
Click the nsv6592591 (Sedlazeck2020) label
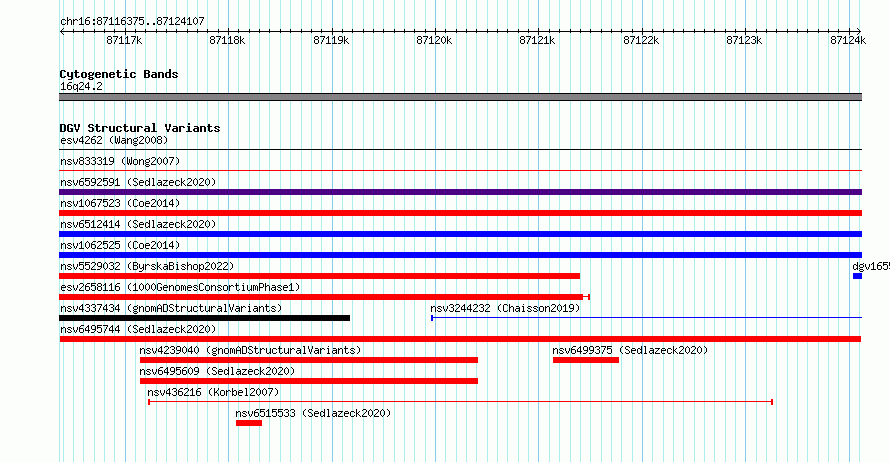pyautogui.click(x=138, y=182)
